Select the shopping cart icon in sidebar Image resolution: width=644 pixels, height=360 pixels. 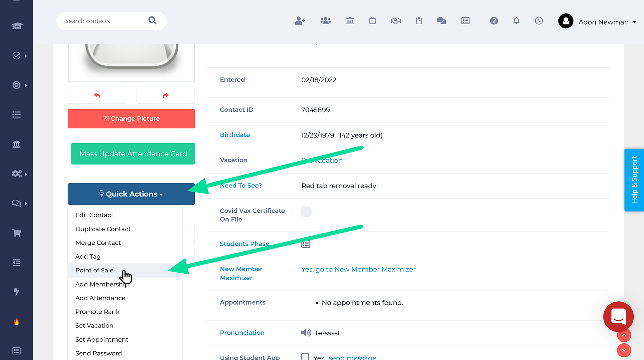tap(16, 232)
